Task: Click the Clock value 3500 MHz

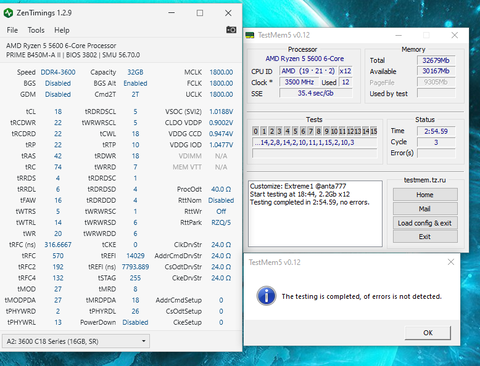Action: 299,82
